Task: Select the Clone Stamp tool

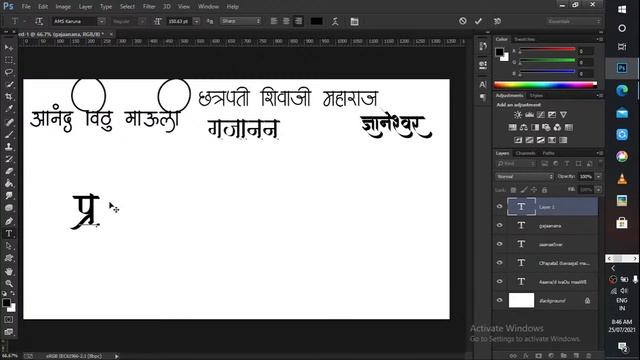Action: [x=9, y=147]
